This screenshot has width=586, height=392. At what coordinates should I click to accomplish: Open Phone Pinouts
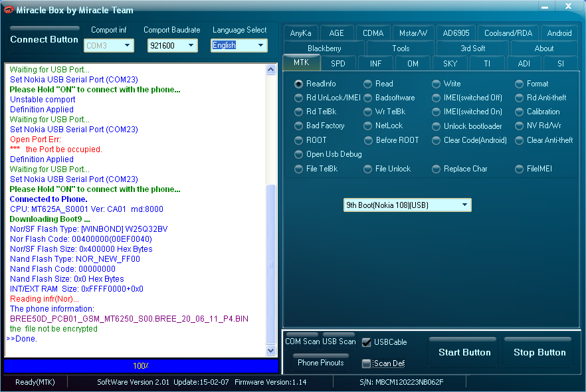321,363
